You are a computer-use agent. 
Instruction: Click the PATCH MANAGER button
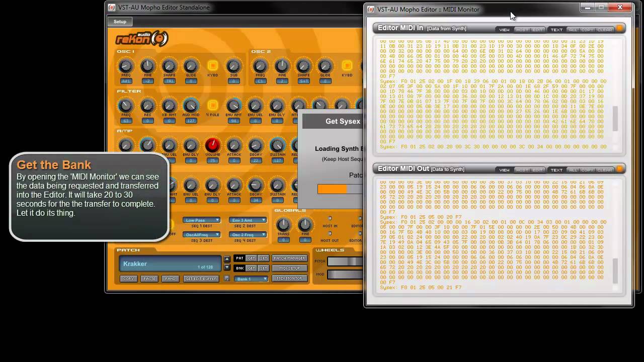[x=289, y=258]
